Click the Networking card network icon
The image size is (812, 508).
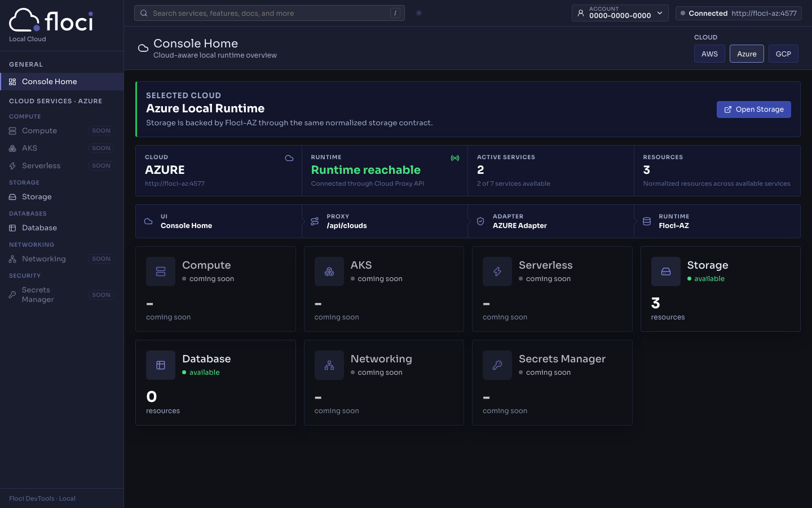(x=329, y=365)
